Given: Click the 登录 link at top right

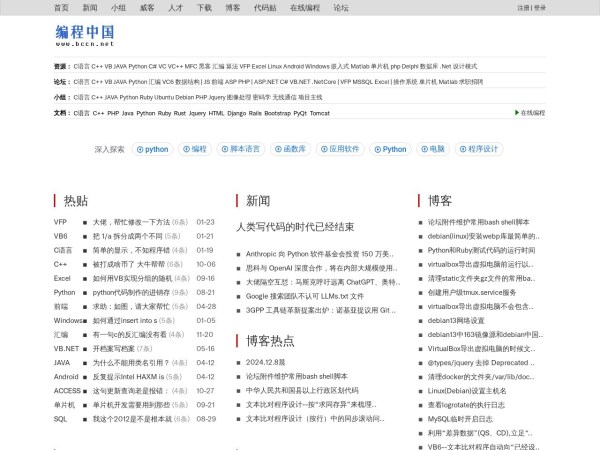Looking at the screenshot, I should click(540, 8).
